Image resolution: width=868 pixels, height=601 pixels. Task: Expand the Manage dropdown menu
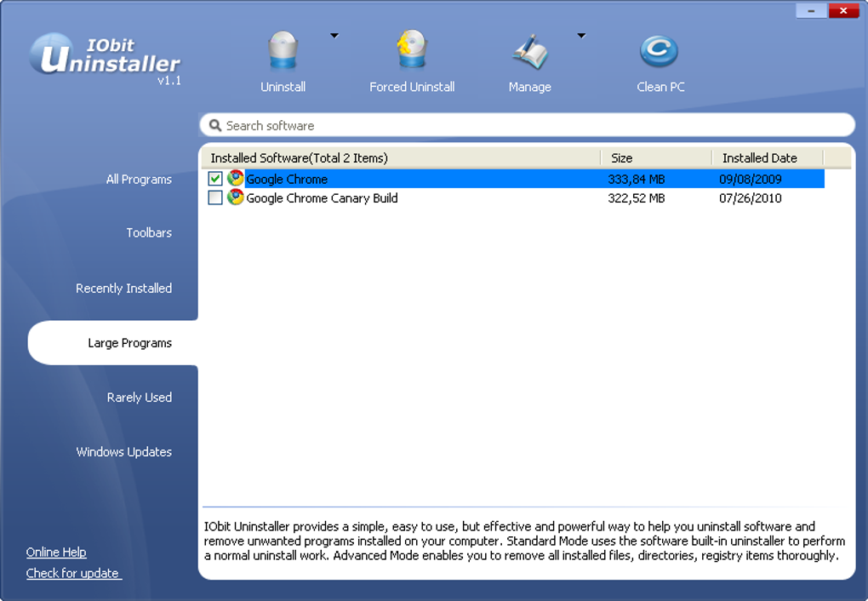pyautogui.click(x=581, y=36)
